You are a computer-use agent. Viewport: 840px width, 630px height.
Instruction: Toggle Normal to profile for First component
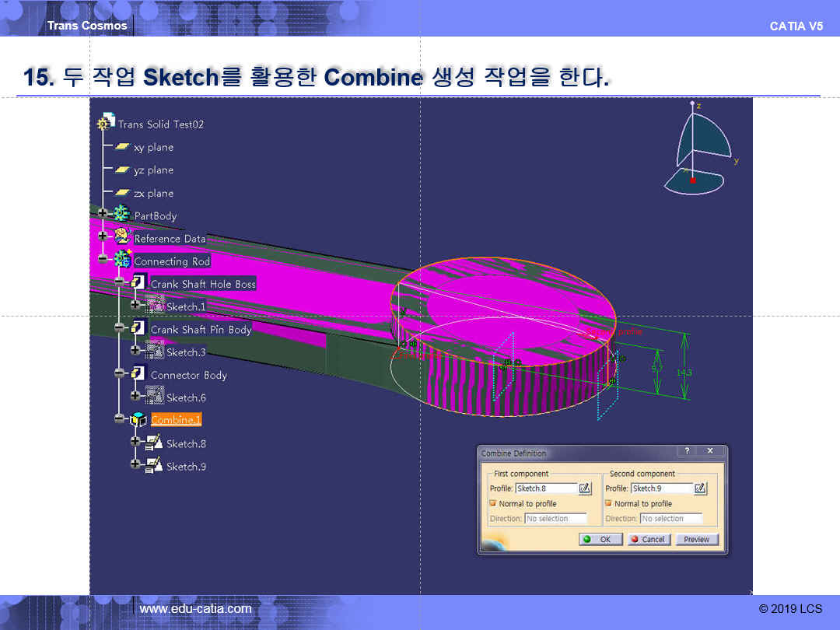[493, 503]
